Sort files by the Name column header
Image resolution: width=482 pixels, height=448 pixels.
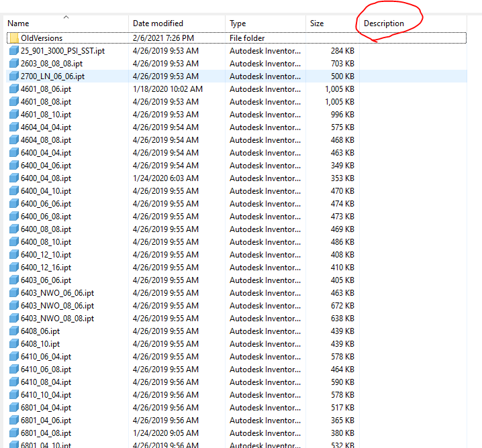[x=18, y=23]
